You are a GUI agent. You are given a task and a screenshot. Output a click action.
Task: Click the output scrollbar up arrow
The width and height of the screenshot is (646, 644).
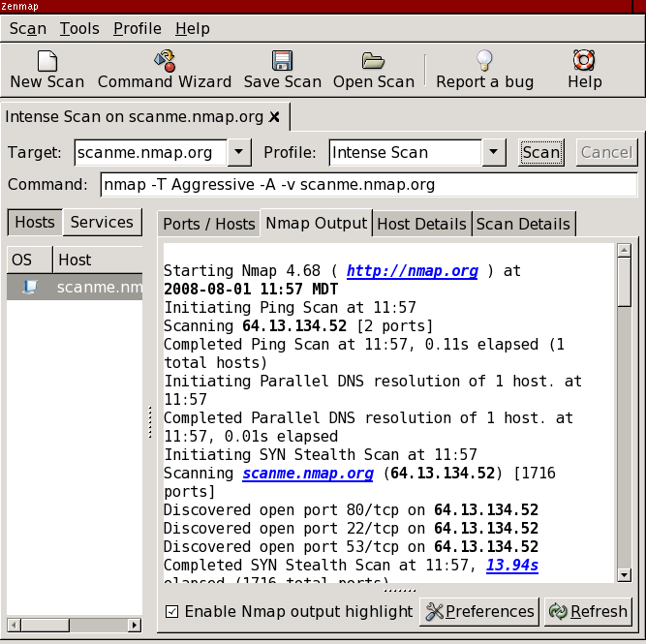pyautogui.click(x=624, y=250)
